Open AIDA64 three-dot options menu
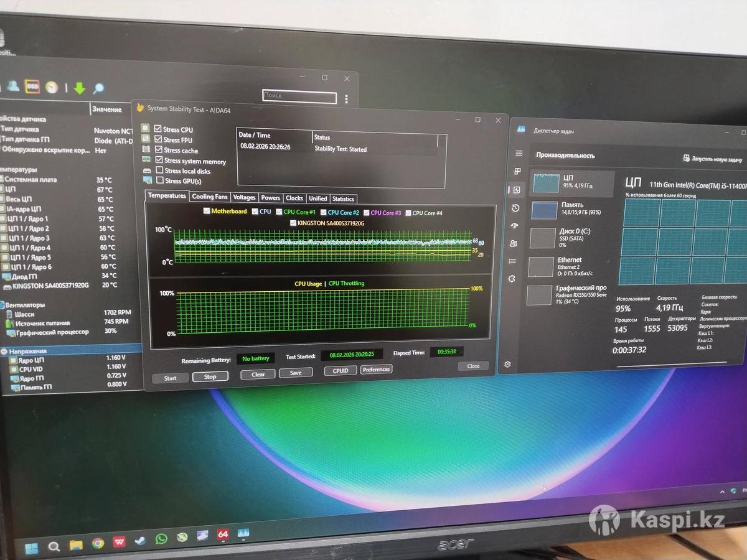Screen dimensions: 747x560 pyautogui.click(x=346, y=99)
